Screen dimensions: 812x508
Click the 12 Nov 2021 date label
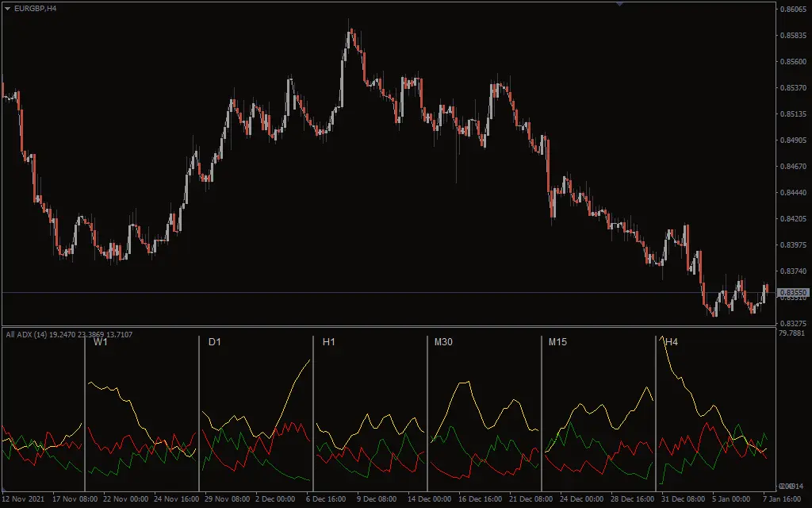click(23, 499)
